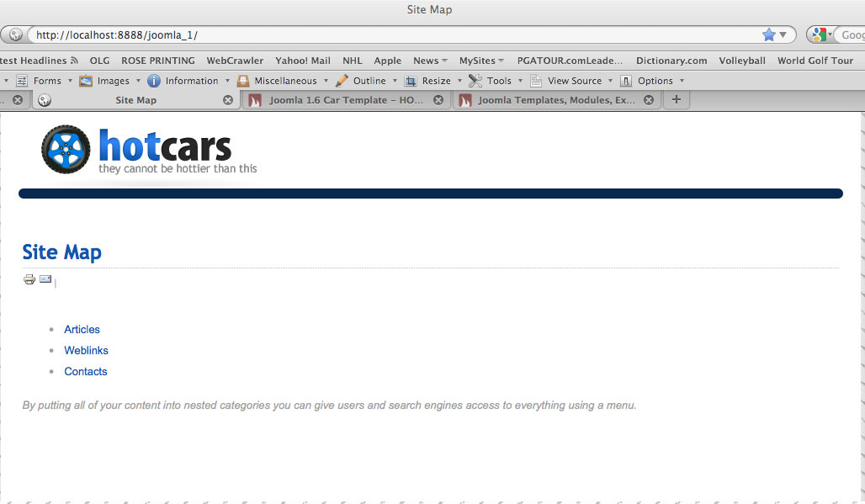Click the hotcars wheel logo
The height and width of the screenshot is (504, 865).
66,150
